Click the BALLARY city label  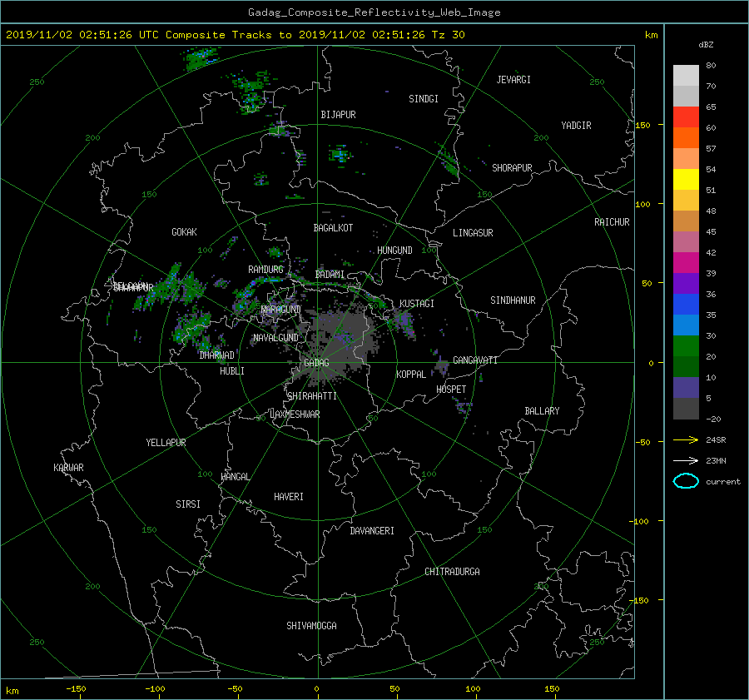pos(542,411)
